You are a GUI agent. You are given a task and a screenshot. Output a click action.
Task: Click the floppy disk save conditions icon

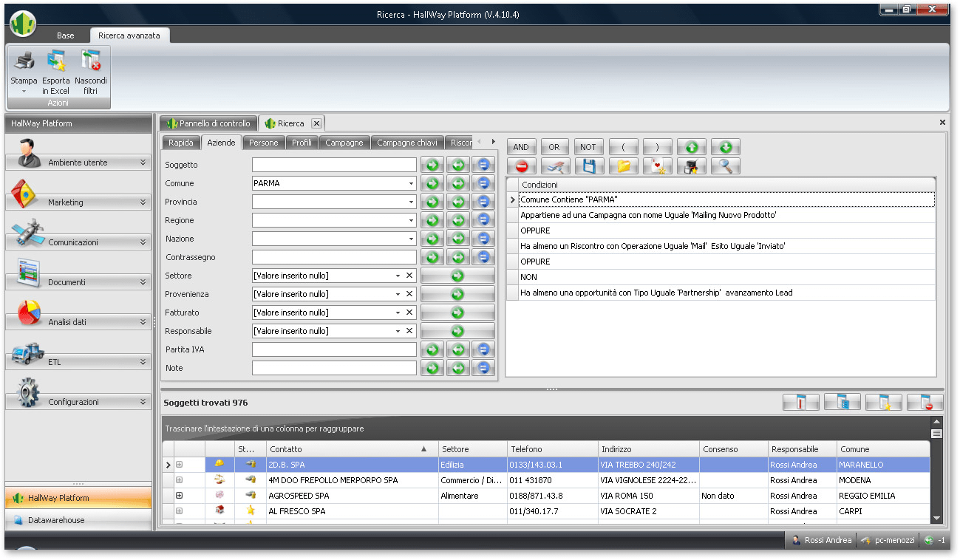pos(589,166)
